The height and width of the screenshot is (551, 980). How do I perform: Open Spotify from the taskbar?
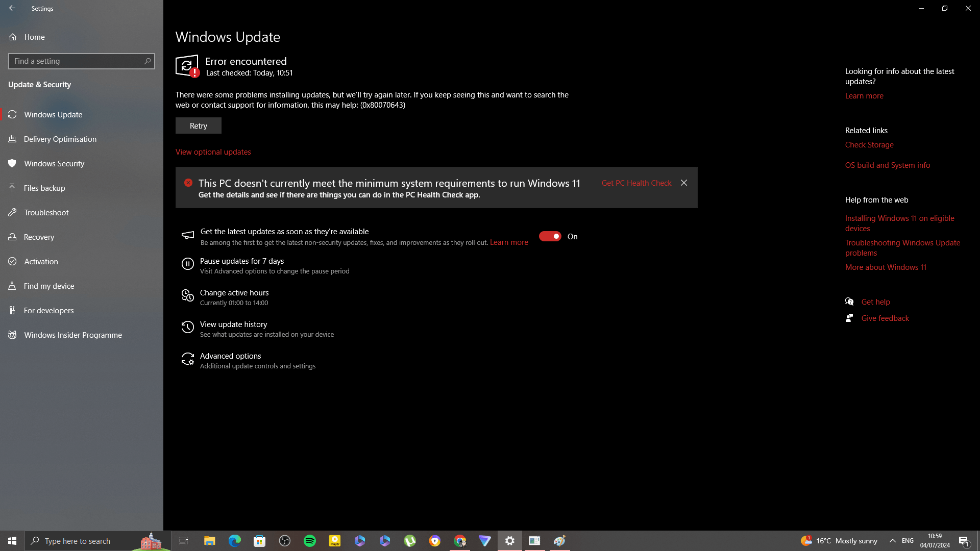tap(310, 541)
